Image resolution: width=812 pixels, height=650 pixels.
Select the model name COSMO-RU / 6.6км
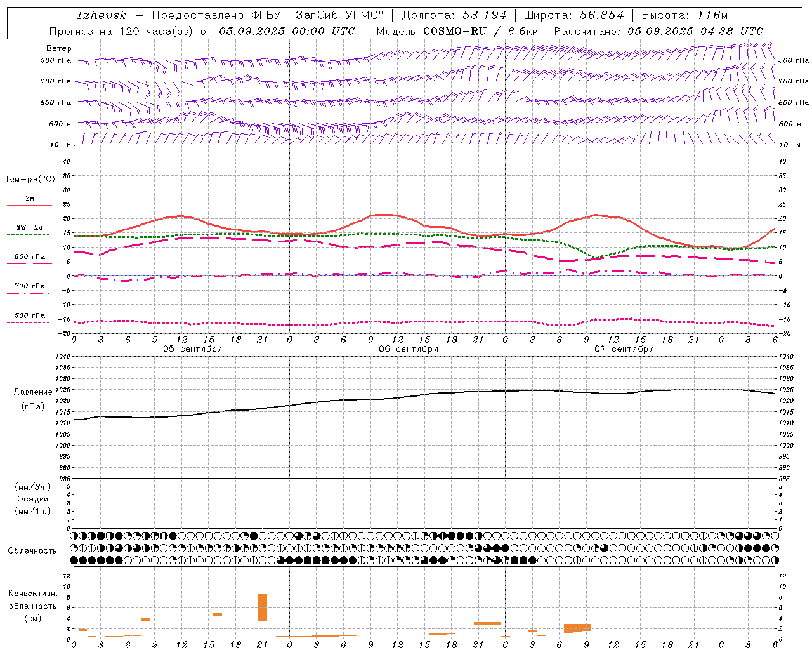(480, 31)
